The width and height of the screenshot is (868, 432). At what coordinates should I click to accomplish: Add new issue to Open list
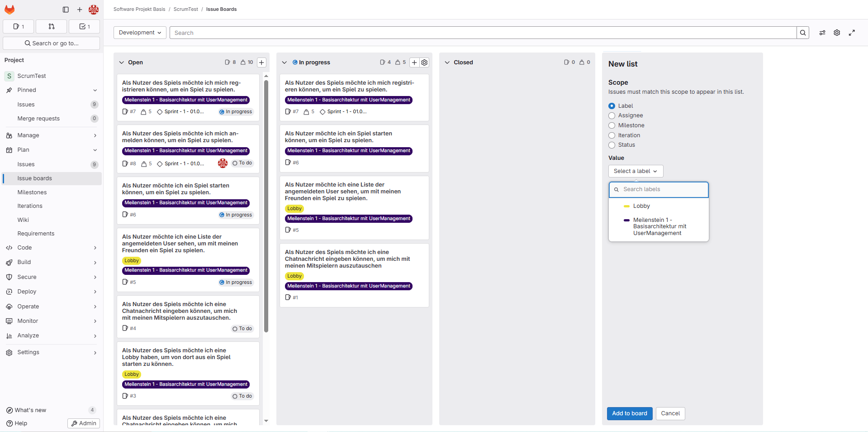(x=261, y=62)
